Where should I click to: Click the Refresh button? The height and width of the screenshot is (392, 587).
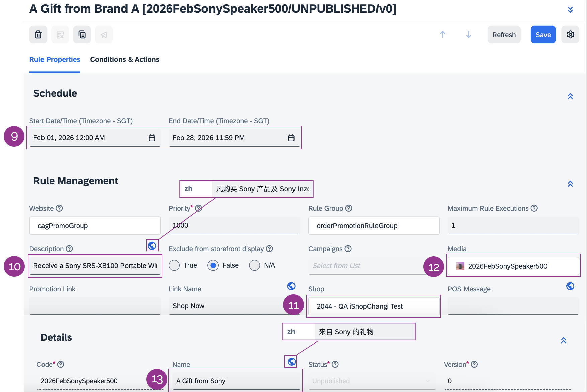[x=504, y=35]
